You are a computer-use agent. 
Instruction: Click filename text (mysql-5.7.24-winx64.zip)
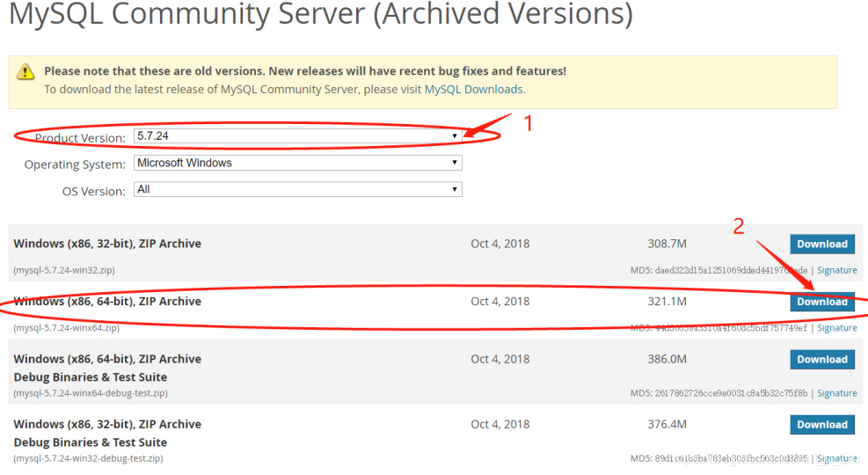click(67, 328)
